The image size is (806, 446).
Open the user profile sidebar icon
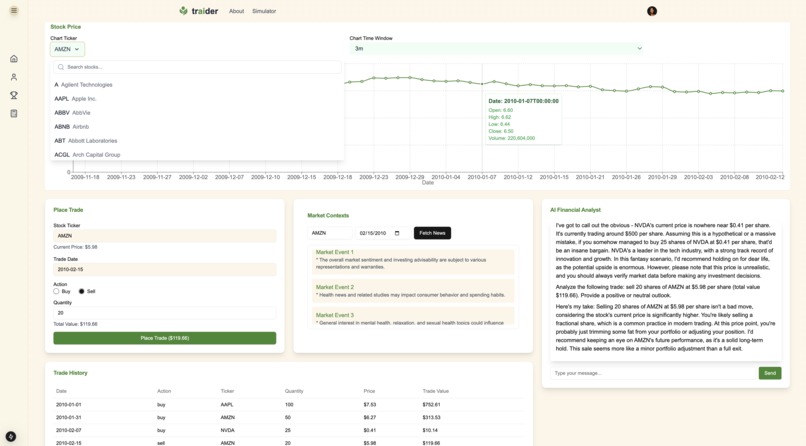click(14, 77)
